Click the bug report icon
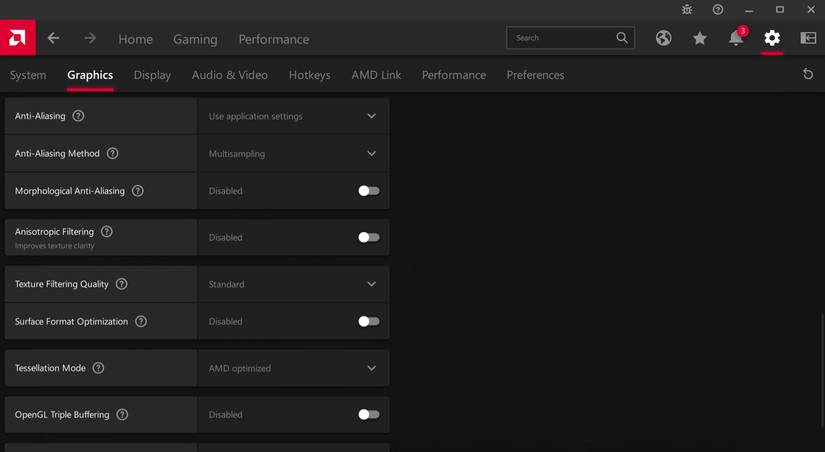Image resolution: width=825 pixels, height=452 pixels. click(687, 9)
